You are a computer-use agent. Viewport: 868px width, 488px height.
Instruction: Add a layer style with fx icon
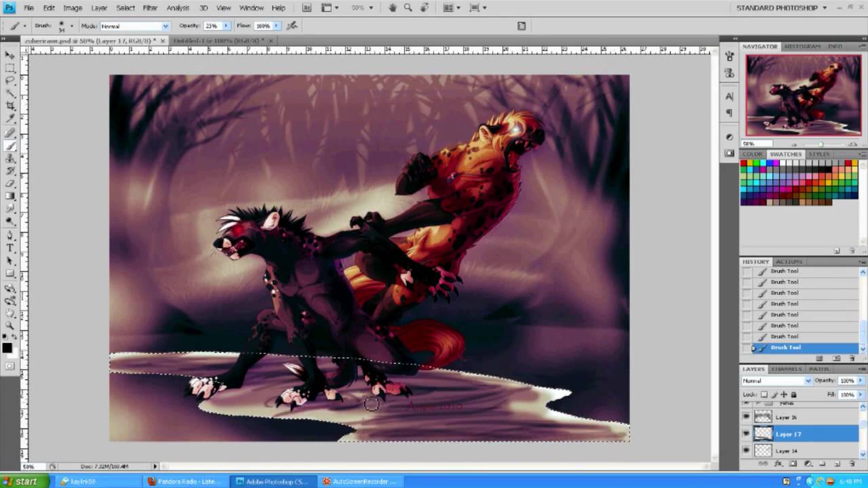point(778,464)
